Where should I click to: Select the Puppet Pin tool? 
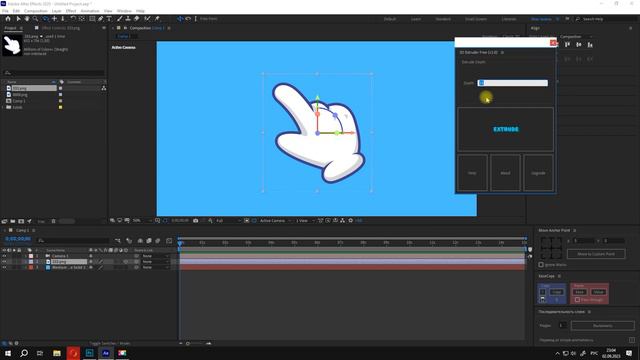157,19
